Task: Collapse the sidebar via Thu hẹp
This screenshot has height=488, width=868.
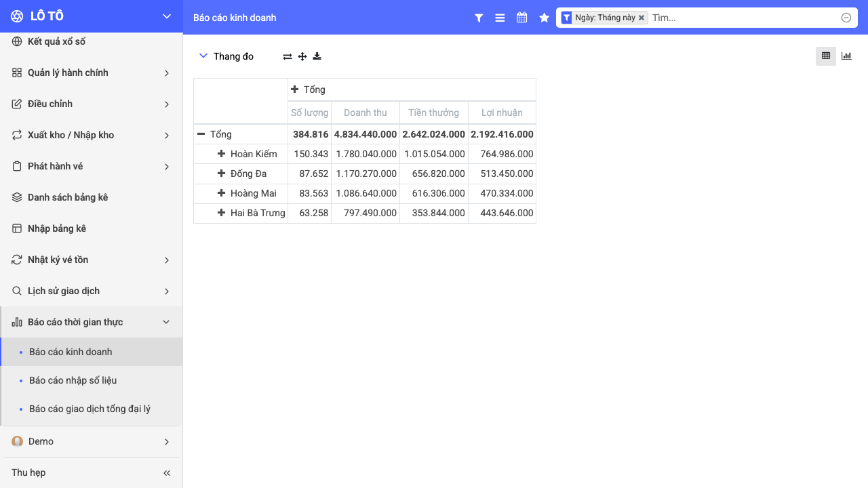Action: point(91,472)
